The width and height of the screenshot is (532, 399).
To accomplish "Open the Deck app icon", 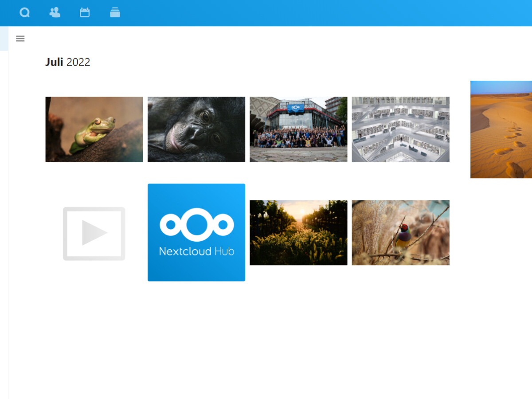I will (115, 12).
